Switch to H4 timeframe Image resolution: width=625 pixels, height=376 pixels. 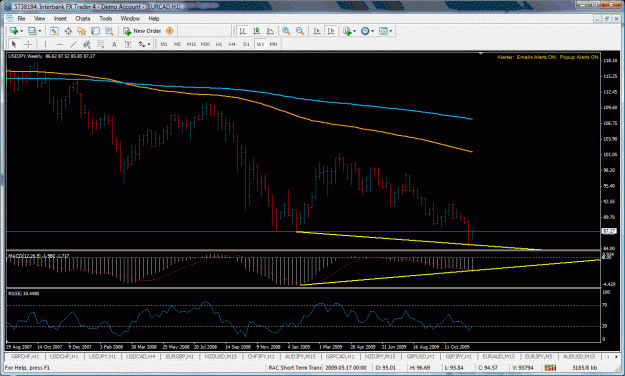232,44
